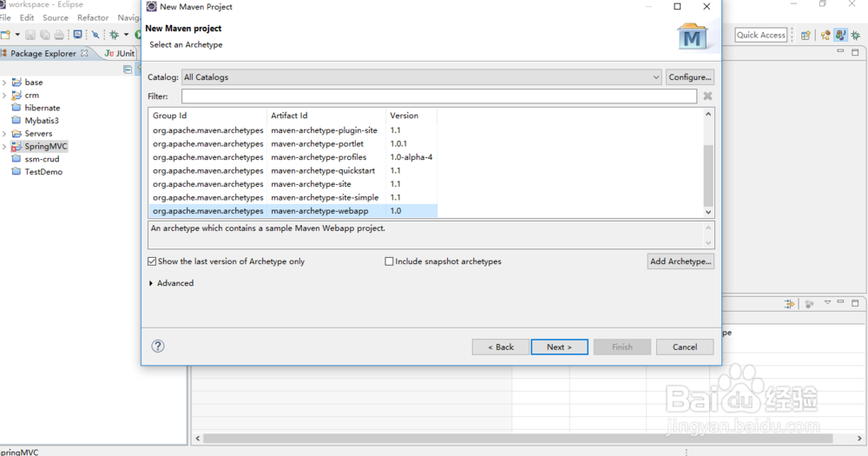Click the Print icon in Eclipse toolbar

tap(59, 35)
